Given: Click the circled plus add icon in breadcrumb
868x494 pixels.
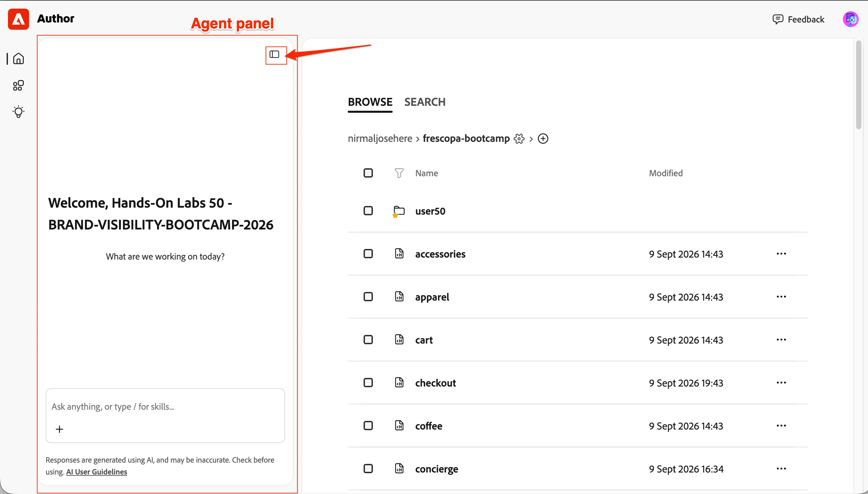Looking at the screenshot, I should pyautogui.click(x=543, y=139).
